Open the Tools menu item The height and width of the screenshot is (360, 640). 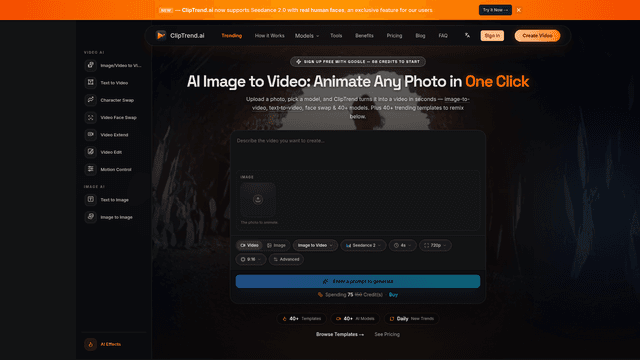336,36
